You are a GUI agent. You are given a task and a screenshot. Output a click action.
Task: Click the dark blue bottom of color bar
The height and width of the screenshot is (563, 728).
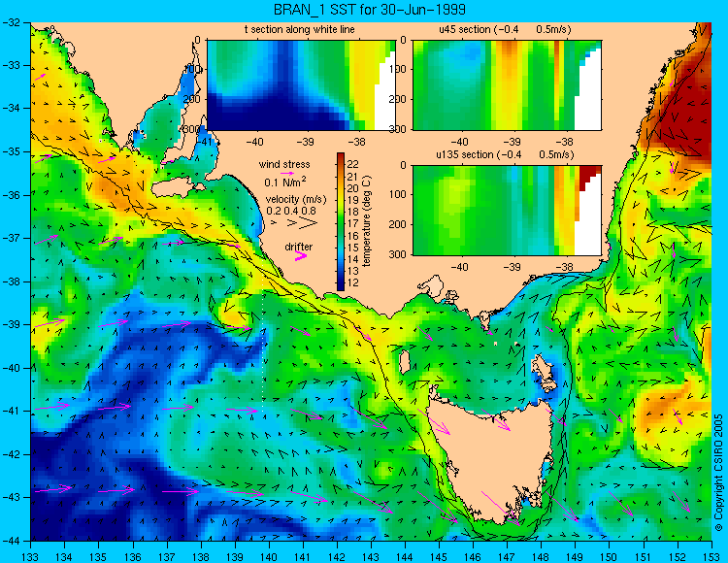tap(341, 285)
